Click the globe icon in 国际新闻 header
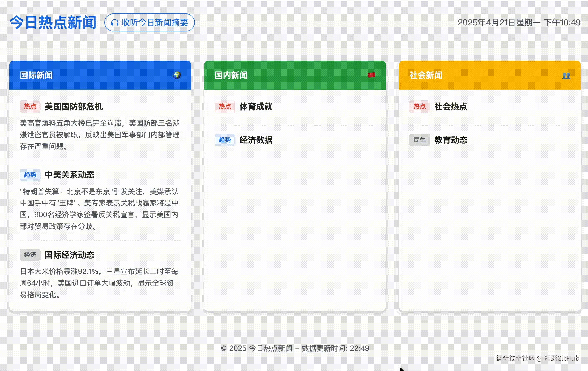Image resolution: width=588 pixels, height=371 pixels. click(x=177, y=75)
